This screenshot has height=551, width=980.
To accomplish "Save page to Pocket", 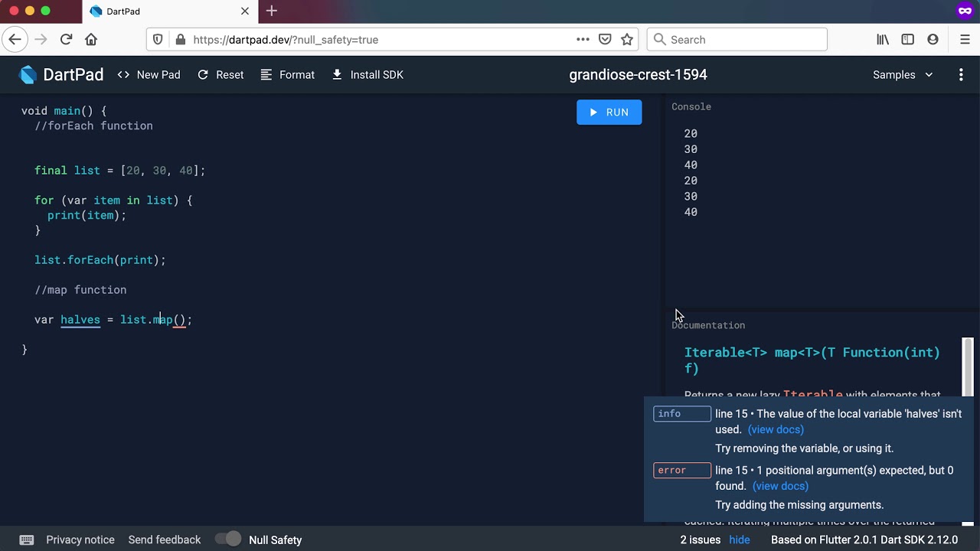I will [x=605, y=40].
